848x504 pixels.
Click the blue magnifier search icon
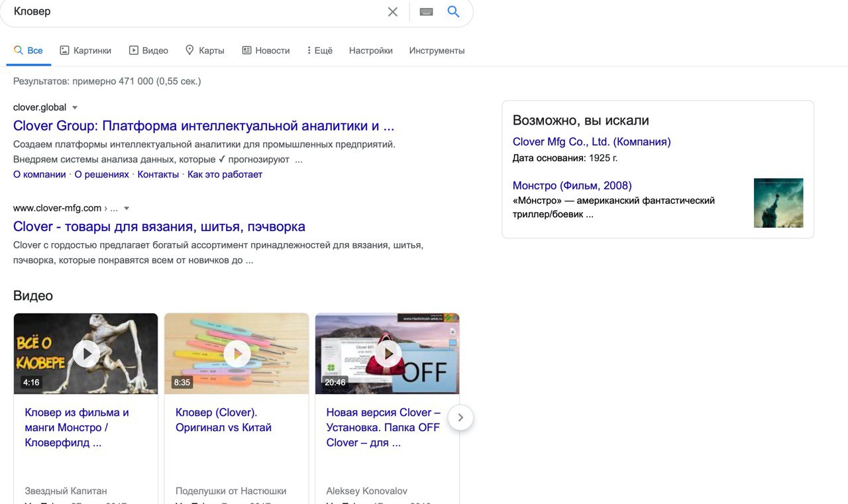[453, 12]
